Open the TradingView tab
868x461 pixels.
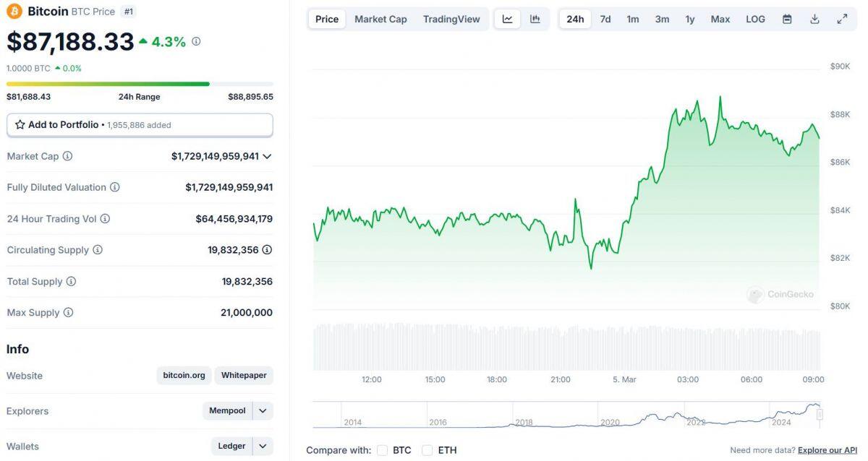point(451,19)
